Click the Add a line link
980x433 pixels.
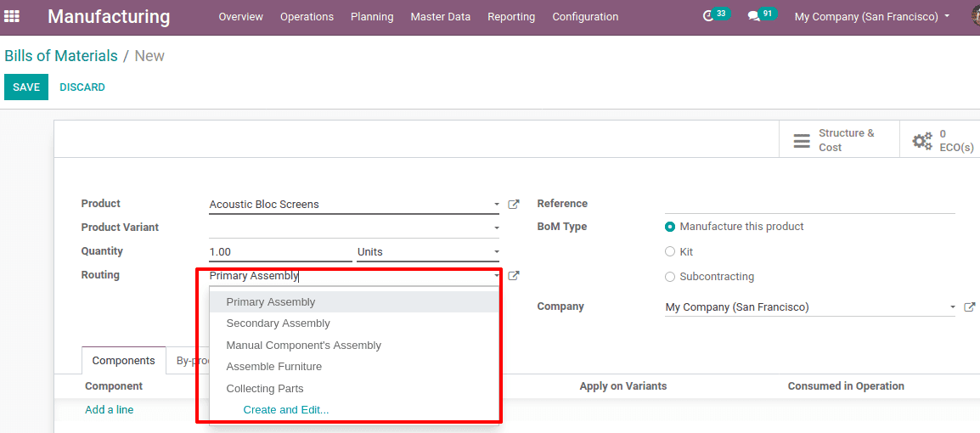coord(110,410)
